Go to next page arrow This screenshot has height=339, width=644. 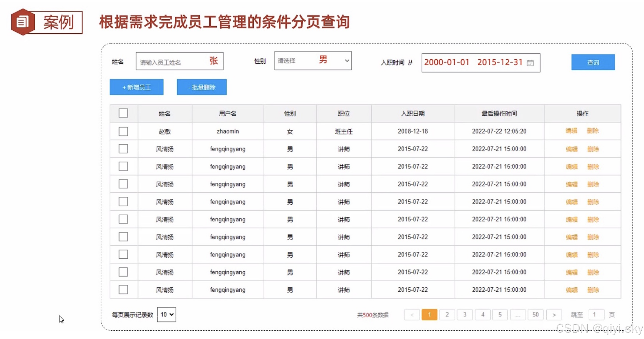pyautogui.click(x=554, y=315)
